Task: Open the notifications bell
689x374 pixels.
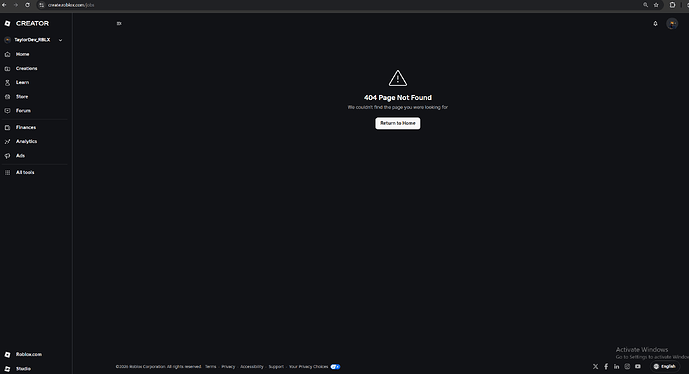Action: point(655,24)
